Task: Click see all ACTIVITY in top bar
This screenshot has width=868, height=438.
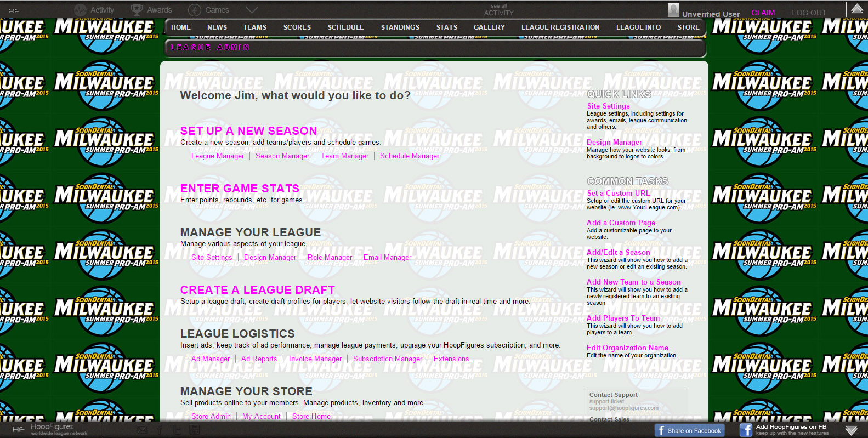Action: [x=498, y=10]
